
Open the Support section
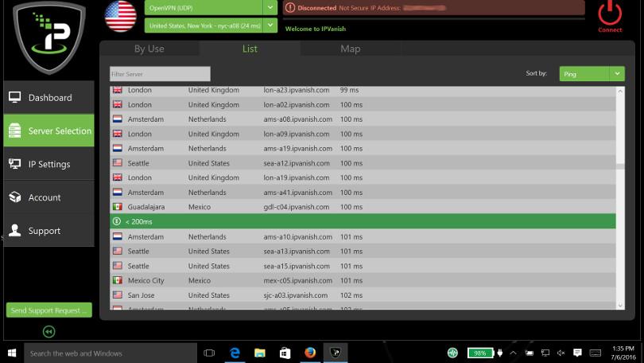pyautogui.click(x=48, y=231)
